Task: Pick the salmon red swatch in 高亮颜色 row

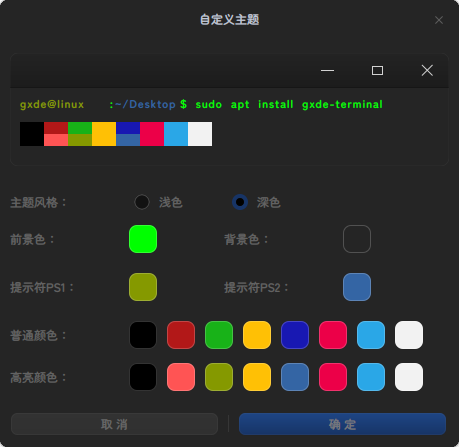Action: tap(181, 377)
